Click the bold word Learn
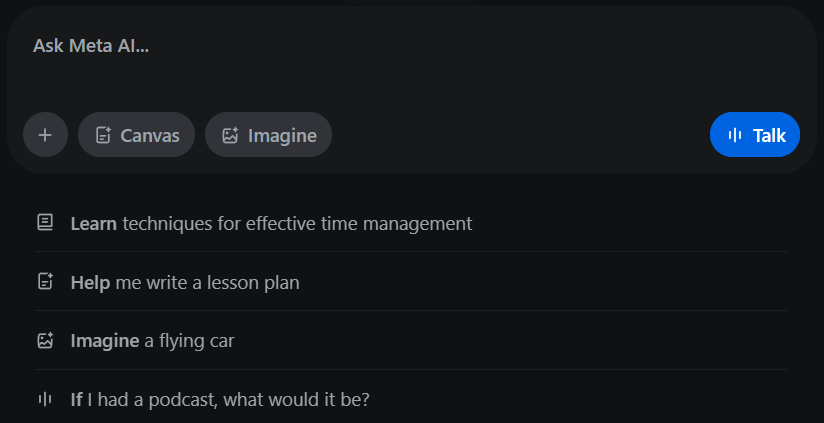This screenshot has height=423, width=824. coord(94,223)
